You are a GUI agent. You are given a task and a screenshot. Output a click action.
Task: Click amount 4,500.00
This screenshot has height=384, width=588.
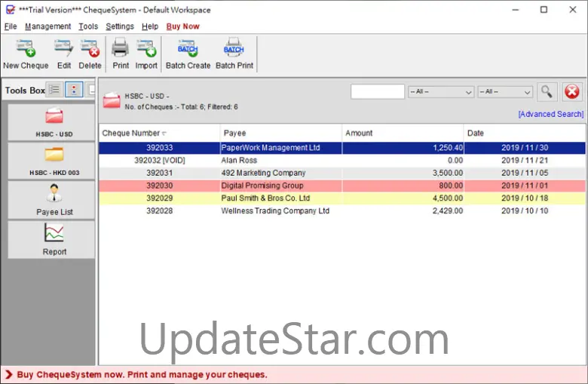(448, 198)
